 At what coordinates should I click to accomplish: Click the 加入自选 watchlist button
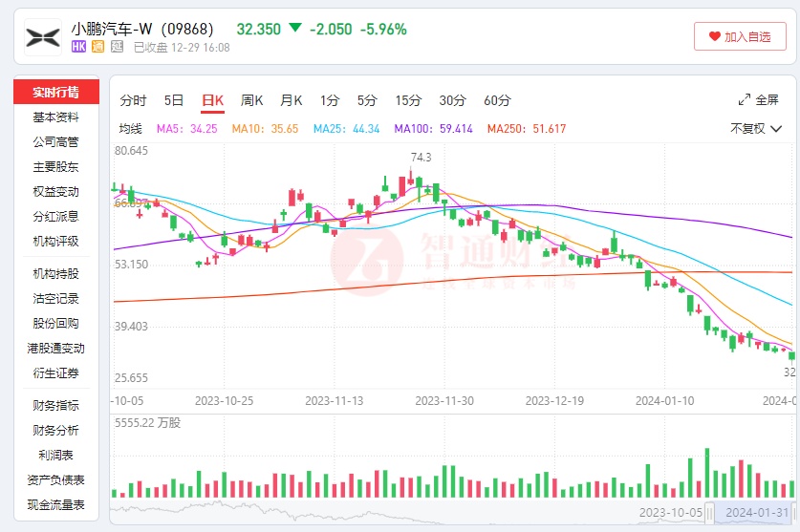click(x=740, y=36)
